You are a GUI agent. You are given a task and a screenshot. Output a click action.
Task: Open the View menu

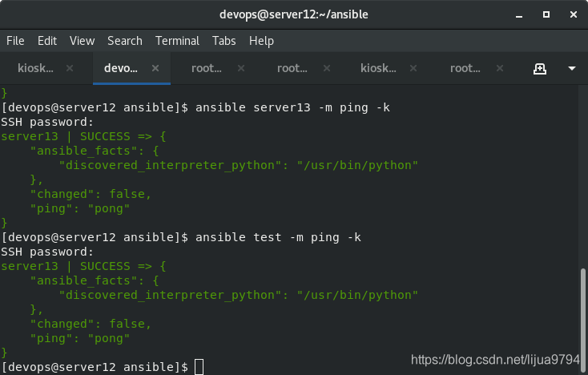(x=82, y=41)
